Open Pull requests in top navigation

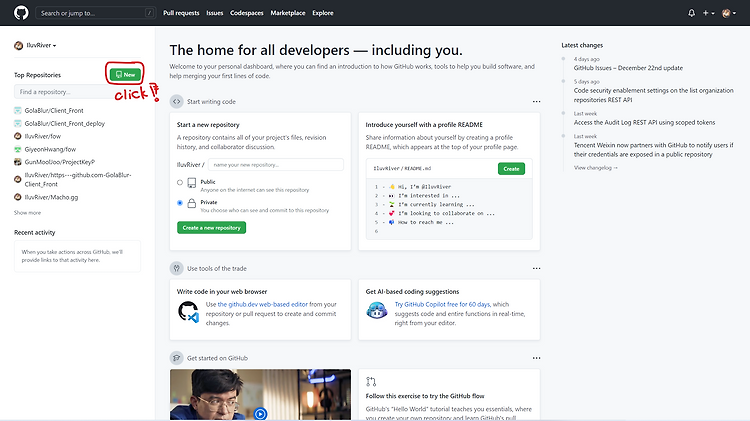(x=181, y=13)
